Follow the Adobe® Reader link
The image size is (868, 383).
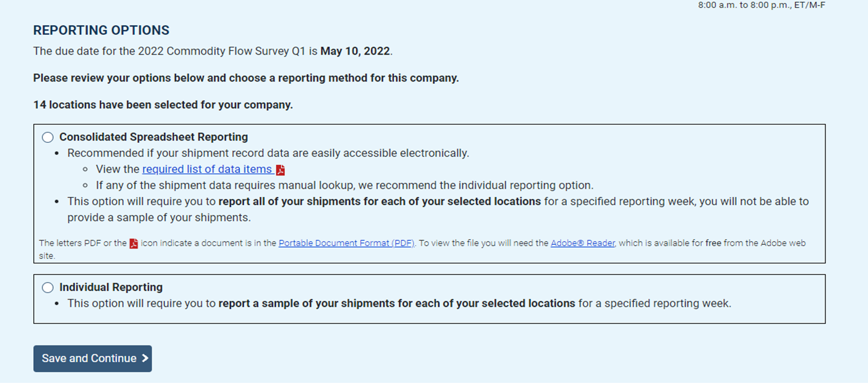(x=583, y=244)
